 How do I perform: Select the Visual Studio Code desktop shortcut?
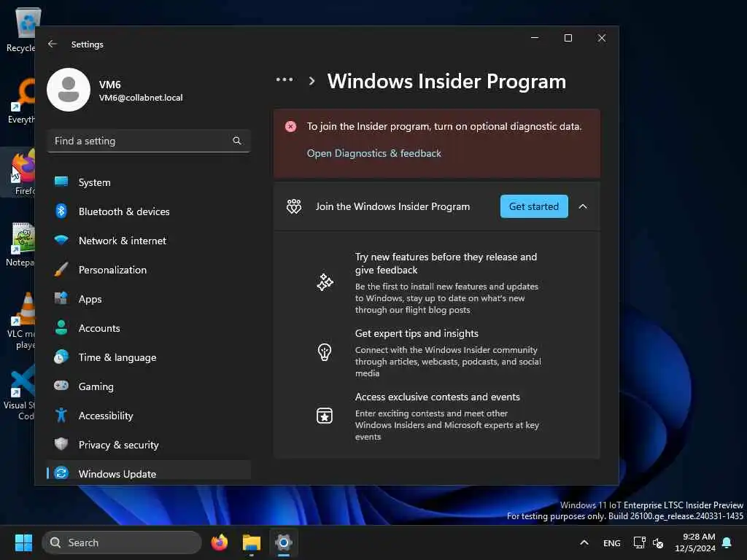[x=19, y=392]
